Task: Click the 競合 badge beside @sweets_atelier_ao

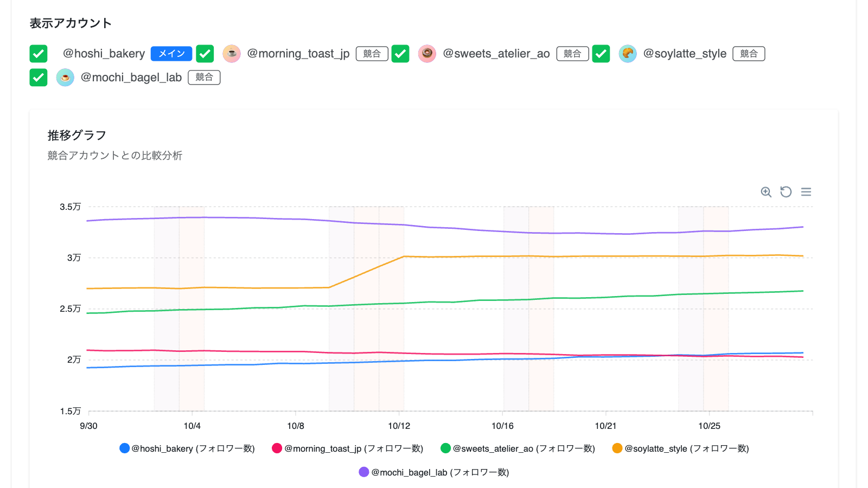Action: coord(572,54)
